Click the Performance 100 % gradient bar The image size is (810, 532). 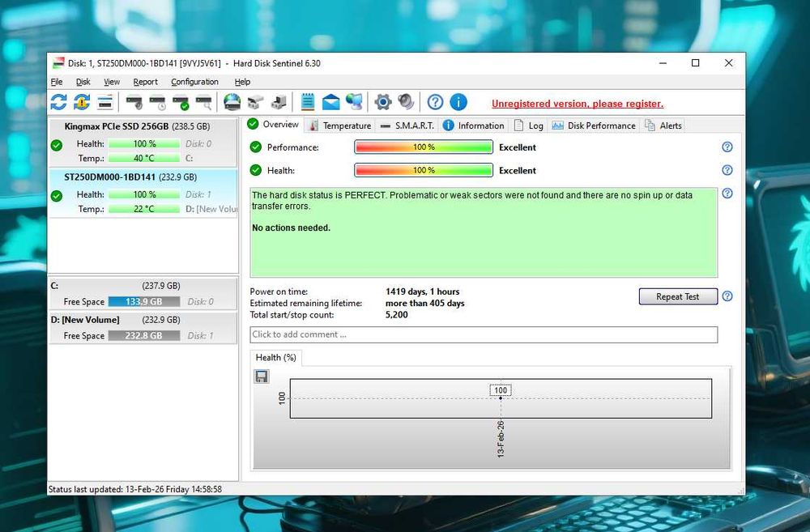pos(424,147)
